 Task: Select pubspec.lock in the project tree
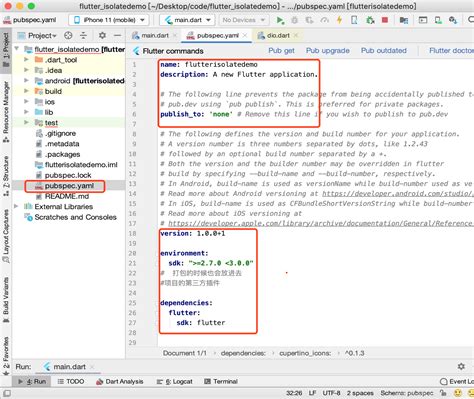pyautogui.click(x=68, y=175)
